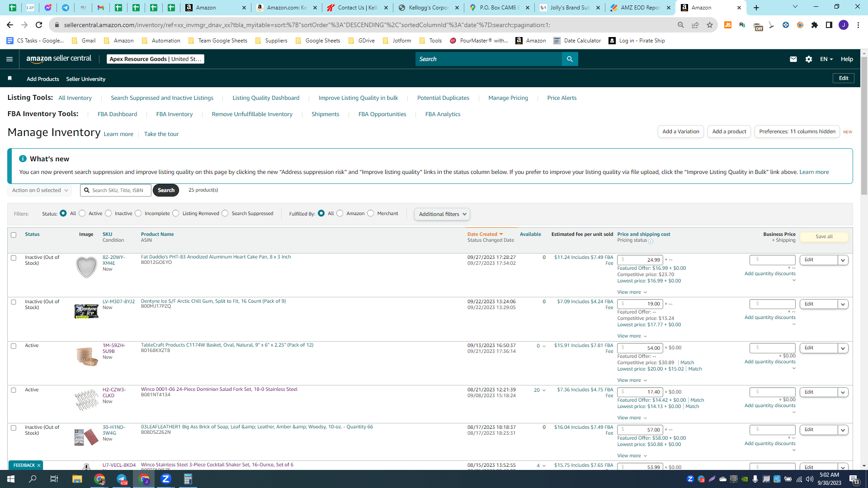
Task: Close the FEEDBACK tab with its X
Action: (39, 465)
